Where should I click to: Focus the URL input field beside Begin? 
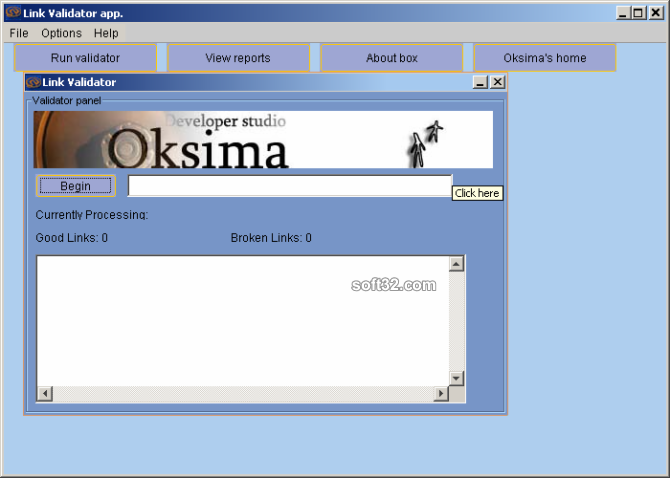point(289,186)
